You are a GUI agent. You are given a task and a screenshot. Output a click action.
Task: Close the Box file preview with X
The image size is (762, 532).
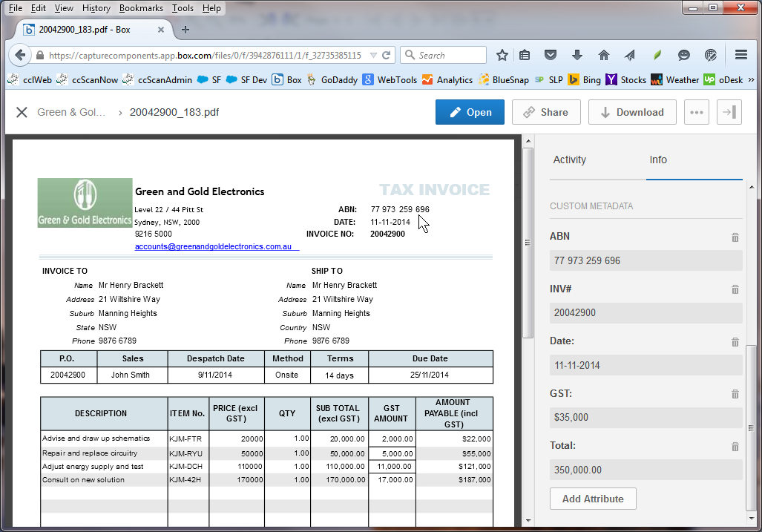22,112
